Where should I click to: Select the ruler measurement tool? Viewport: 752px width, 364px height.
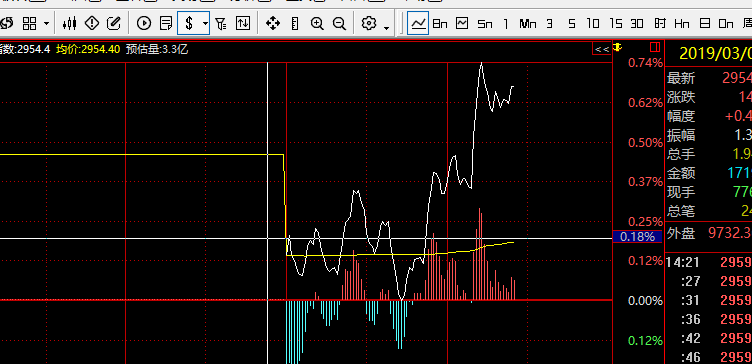tap(295, 23)
